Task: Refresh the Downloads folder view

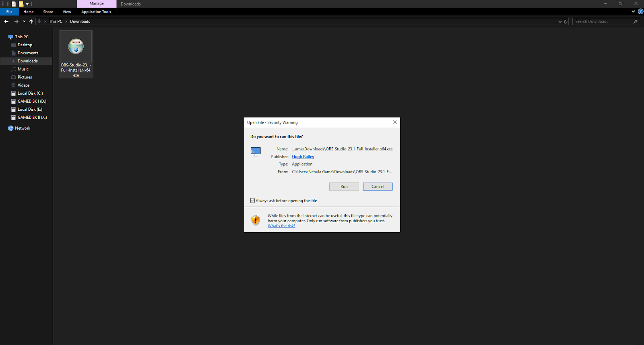Action: click(566, 22)
